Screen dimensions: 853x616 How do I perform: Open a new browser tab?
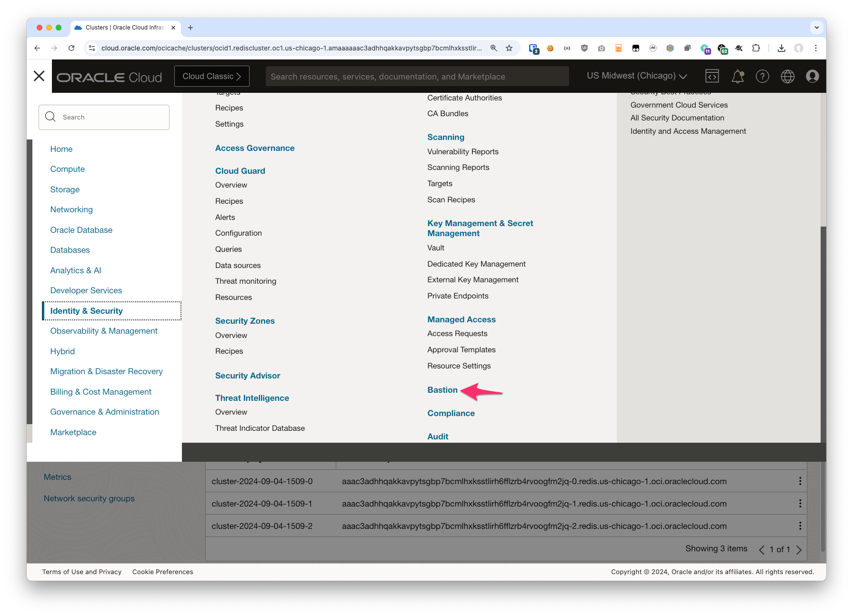click(x=191, y=28)
